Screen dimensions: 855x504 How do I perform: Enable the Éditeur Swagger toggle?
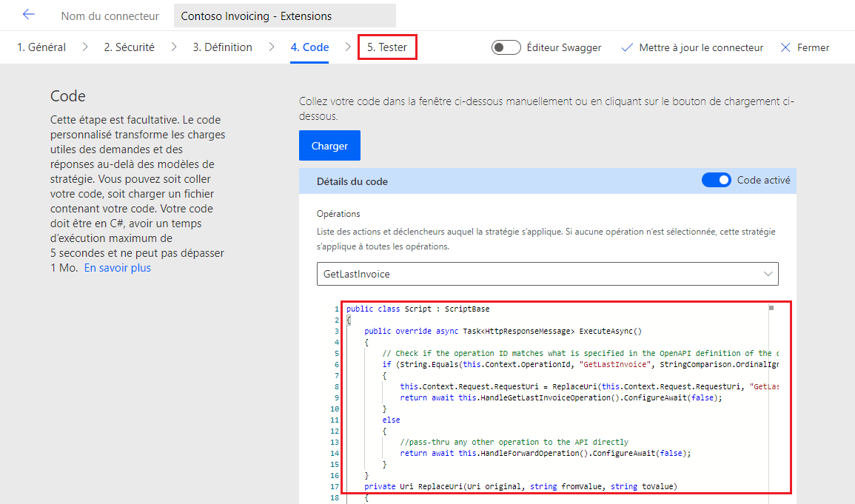tap(506, 47)
